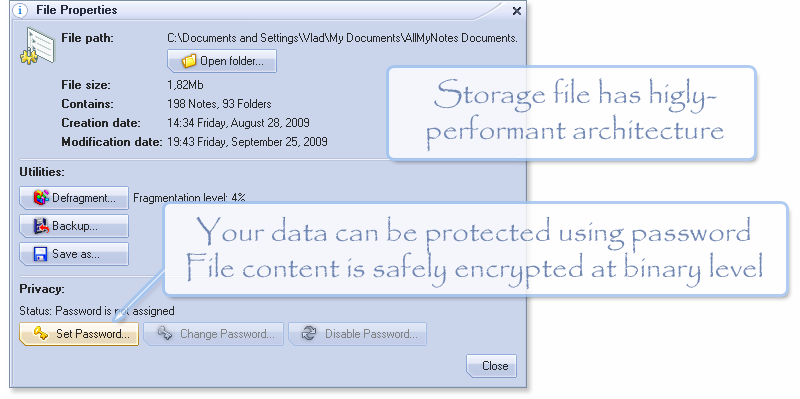This screenshot has width=800, height=399.
Task: Click the grayed arrows Disable Password icon
Action: pyautogui.click(x=309, y=334)
